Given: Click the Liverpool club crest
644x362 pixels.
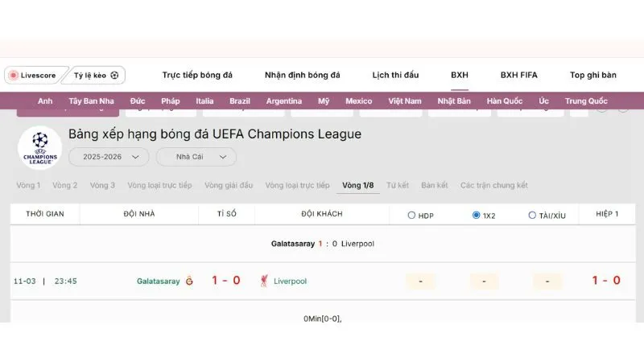Looking at the screenshot, I should 263,281.
